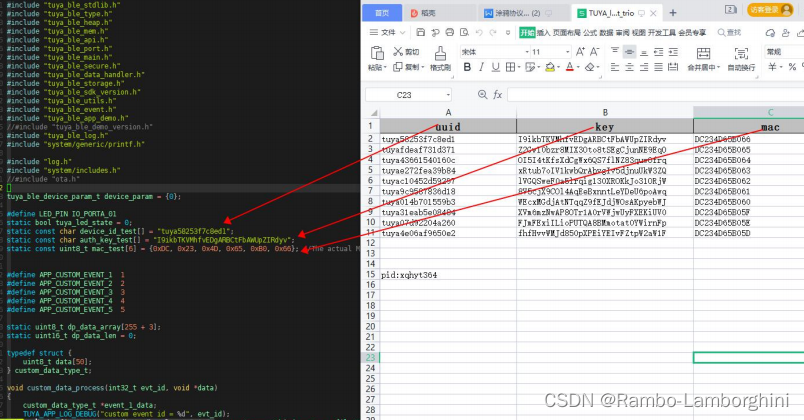Expand the borders dropdown arrow
This screenshot has width=804, height=420.
coord(519,67)
